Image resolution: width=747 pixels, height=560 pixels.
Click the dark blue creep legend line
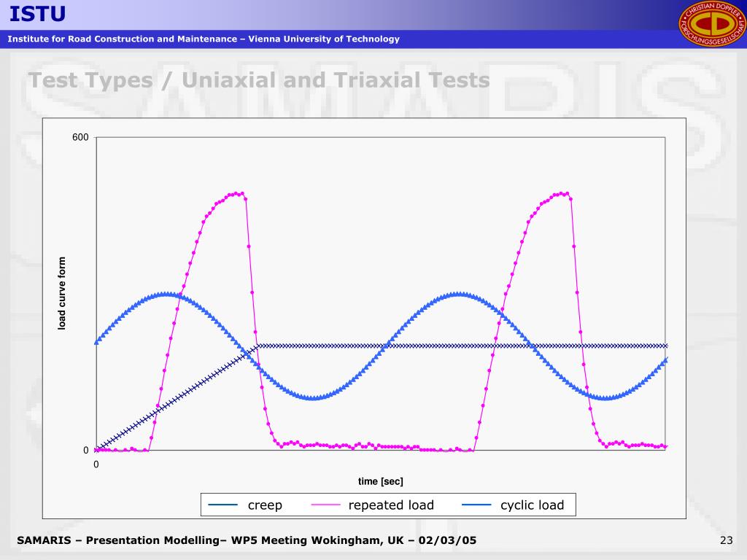tap(223, 505)
